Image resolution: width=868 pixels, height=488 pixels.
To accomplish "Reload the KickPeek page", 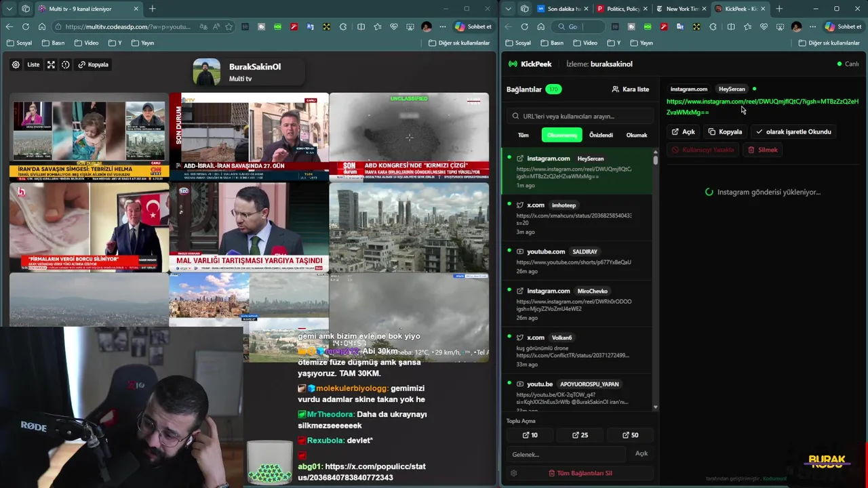I will [x=524, y=26].
